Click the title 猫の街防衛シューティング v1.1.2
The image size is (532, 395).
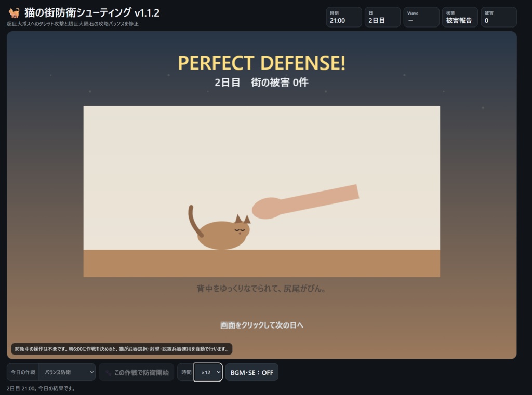tap(91, 12)
